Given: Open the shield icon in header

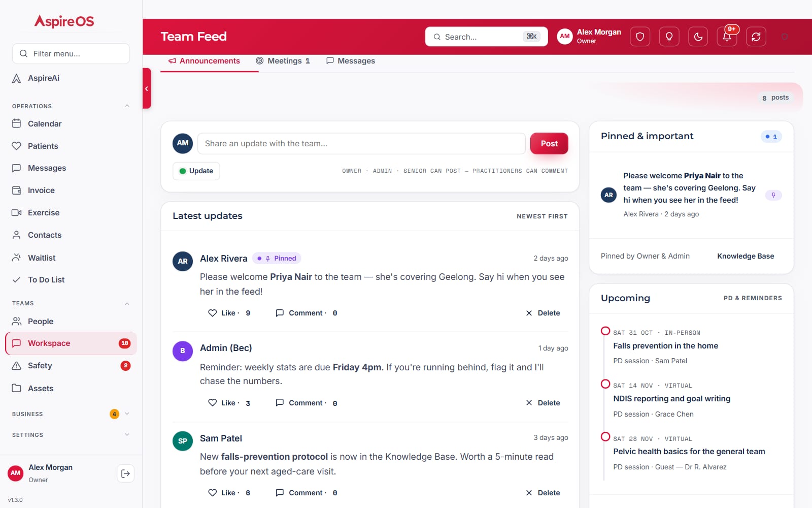Looking at the screenshot, I should [x=640, y=37].
